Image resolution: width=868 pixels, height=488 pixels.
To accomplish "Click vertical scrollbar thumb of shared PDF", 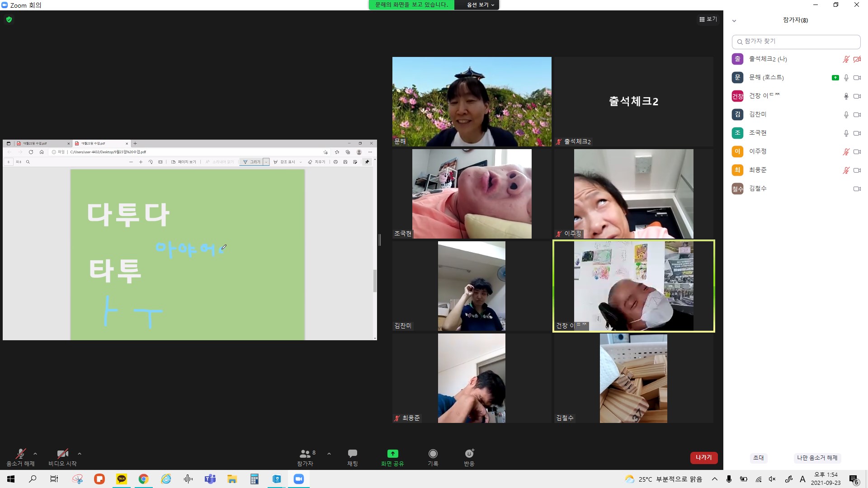I will coord(375,280).
